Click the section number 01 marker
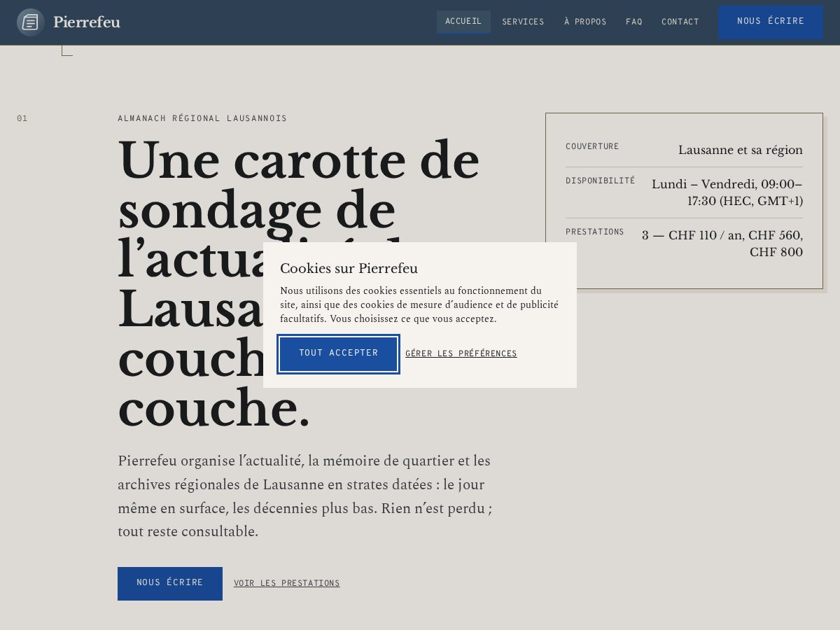Image resolution: width=840 pixels, height=630 pixels. pos(22,118)
